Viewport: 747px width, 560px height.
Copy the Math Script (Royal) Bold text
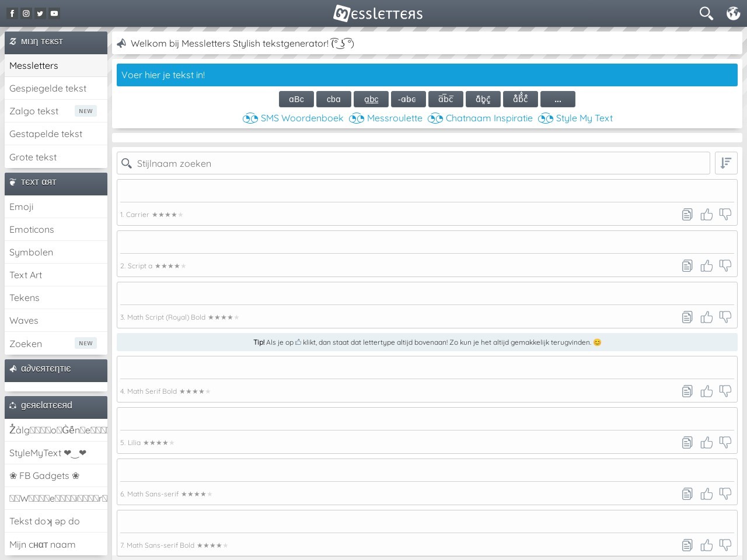tap(687, 317)
